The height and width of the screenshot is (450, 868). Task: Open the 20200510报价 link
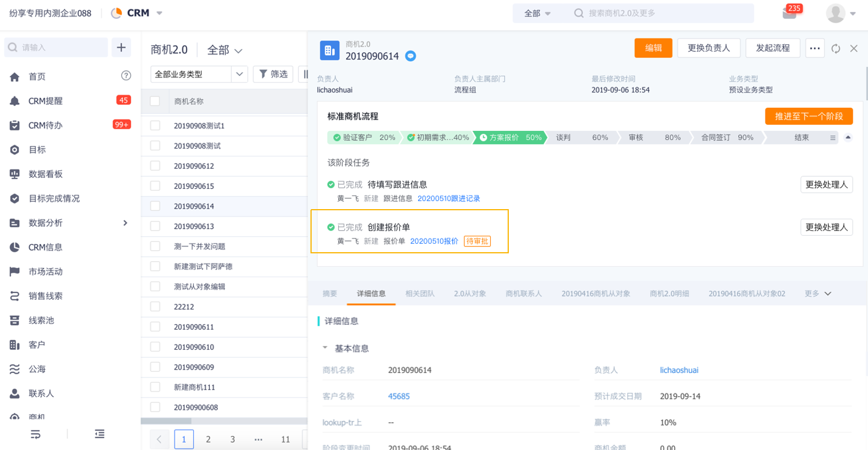click(x=434, y=241)
